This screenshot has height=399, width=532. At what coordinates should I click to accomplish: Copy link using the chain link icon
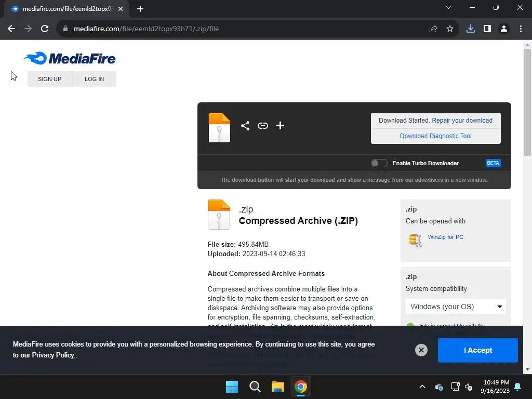(x=262, y=126)
